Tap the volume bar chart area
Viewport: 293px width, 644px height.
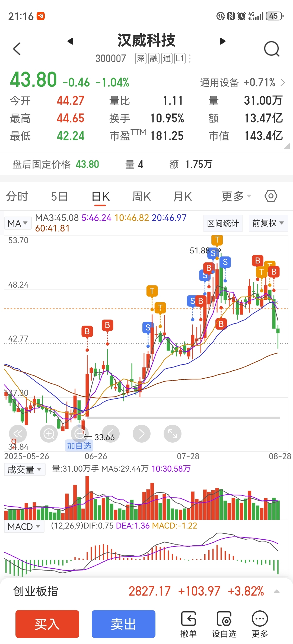pos(146,497)
